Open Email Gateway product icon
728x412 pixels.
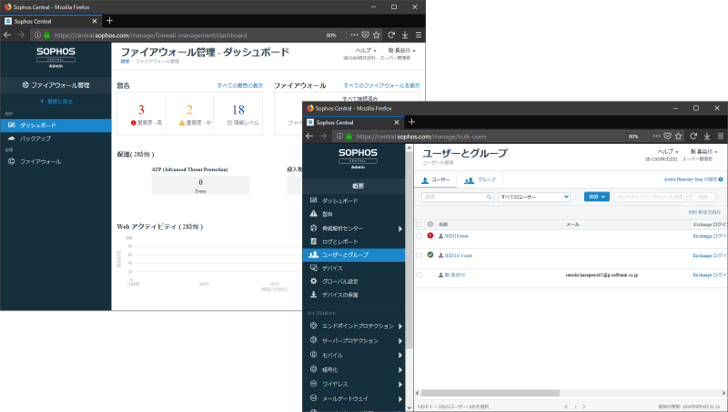[x=314, y=398]
